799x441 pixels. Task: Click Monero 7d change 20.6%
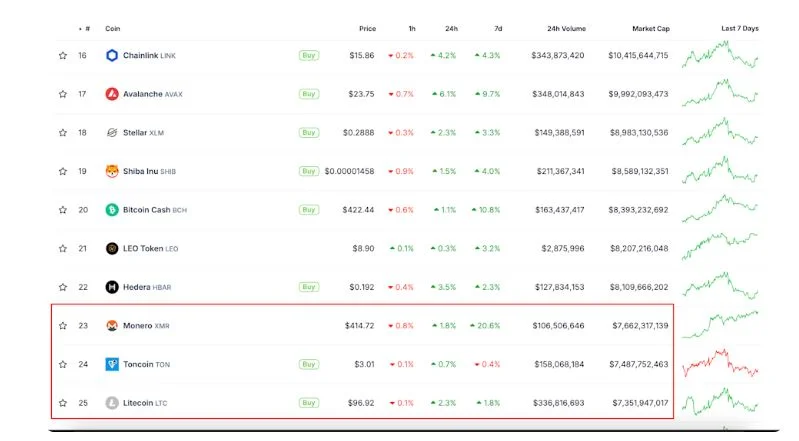485,326
